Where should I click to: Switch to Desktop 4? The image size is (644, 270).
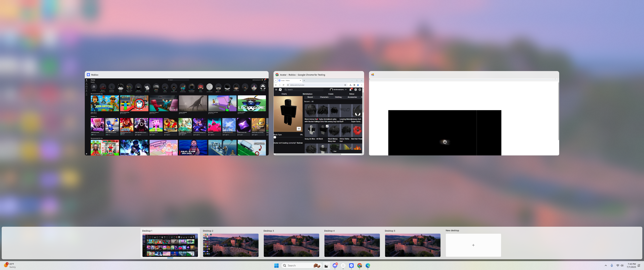[x=352, y=245]
